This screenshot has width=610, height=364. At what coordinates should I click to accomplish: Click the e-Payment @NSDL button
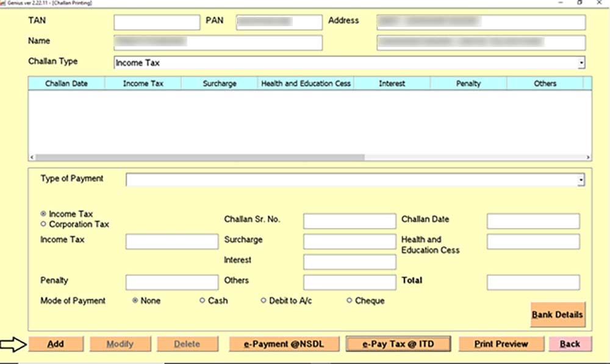[x=283, y=343]
